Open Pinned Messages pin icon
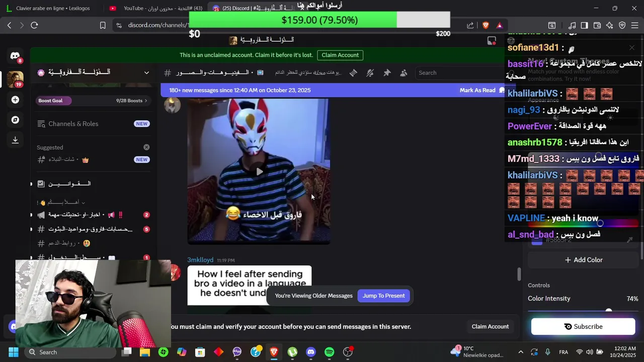 click(387, 73)
